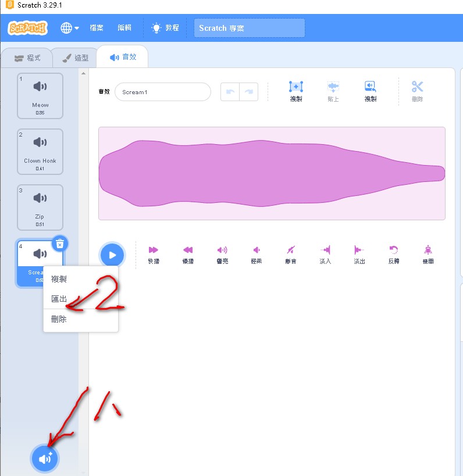Click the 響亮 (louder) effect icon
This screenshot has width=463, height=476.
click(x=222, y=253)
